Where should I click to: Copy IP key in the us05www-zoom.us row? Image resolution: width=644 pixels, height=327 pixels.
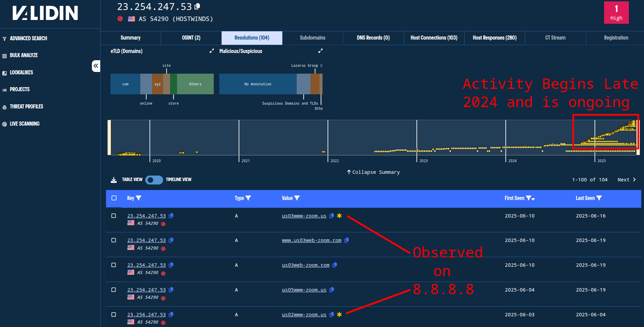pos(171,290)
